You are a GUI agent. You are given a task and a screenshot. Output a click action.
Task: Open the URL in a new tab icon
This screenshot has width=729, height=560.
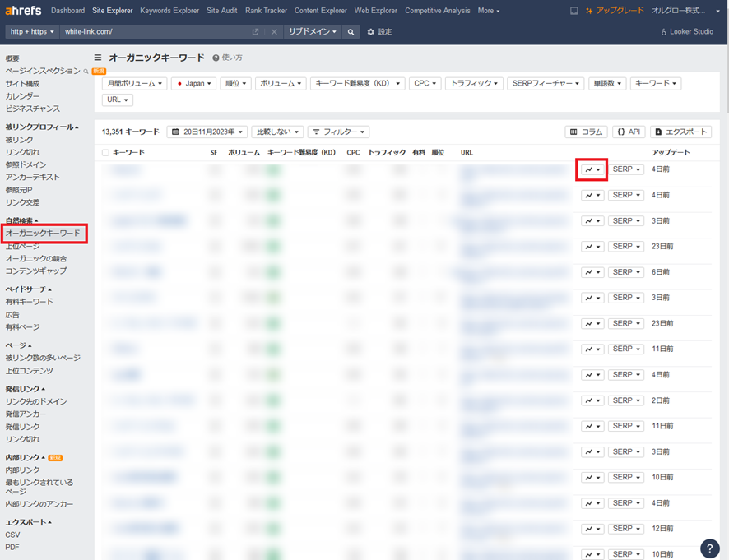point(256,32)
